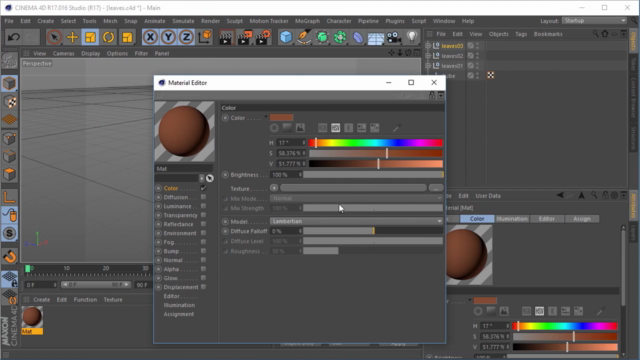The width and height of the screenshot is (640, 360).
Task: Enable the Diffusion channel checkbox
Action: pyautogui.click(x=203, y=197)
